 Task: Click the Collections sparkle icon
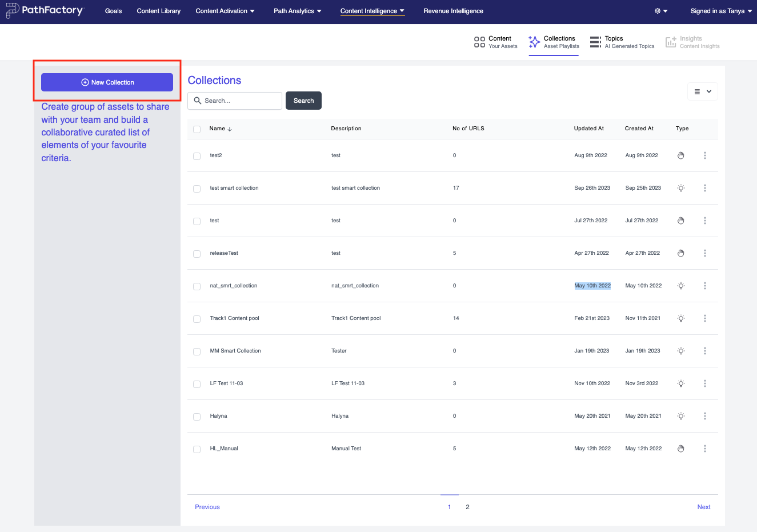pos(534,42)
